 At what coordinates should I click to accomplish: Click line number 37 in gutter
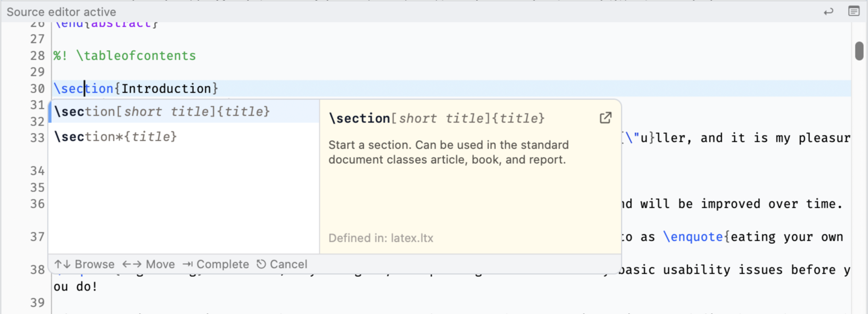37,237
